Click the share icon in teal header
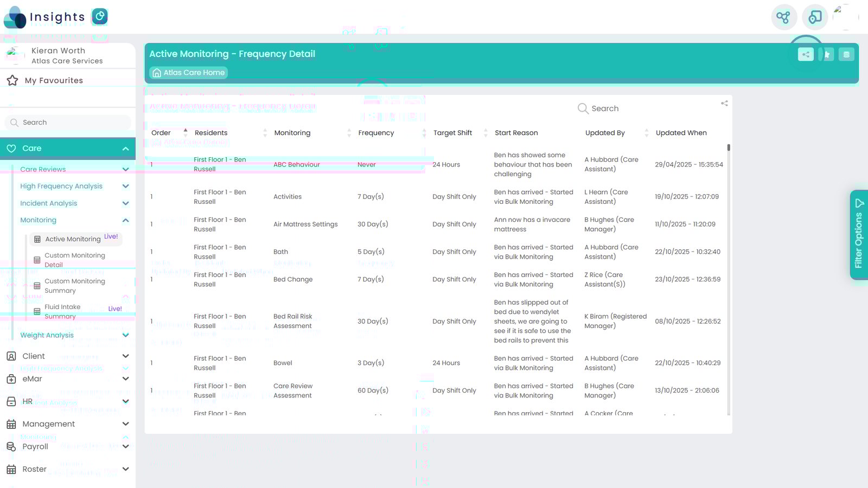This screenshot has width=868, height=488. 806,54
